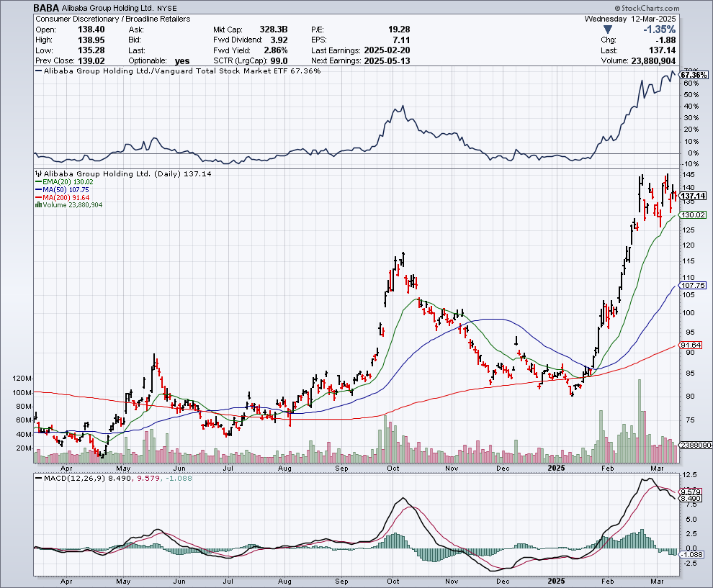Click the Chg value -1.88
Screen dimensions: 713x588
[665, 40]
